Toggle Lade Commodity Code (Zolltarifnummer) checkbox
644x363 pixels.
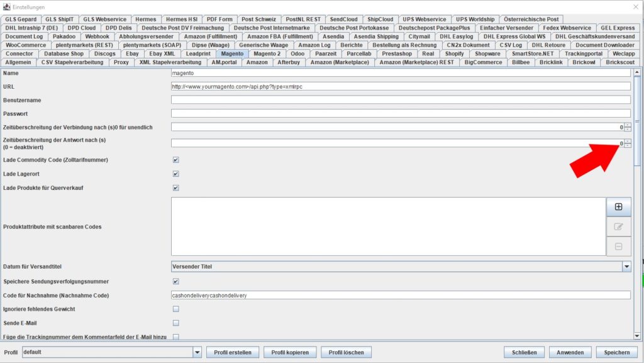click(176, 160)
